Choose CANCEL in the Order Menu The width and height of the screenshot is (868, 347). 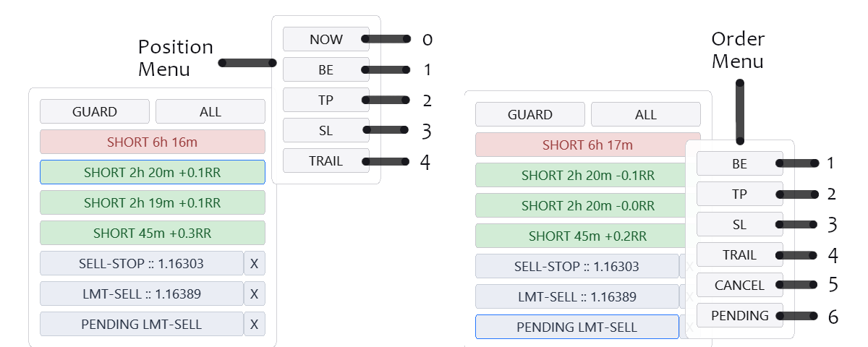(740, 285)
